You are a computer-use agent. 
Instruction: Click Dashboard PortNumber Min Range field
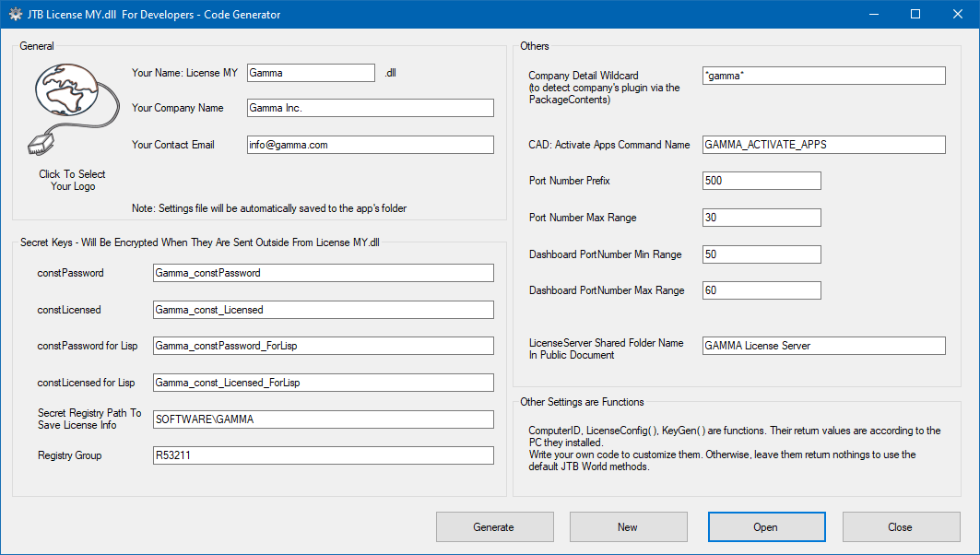pyautogui.click(x=762, y=254)
